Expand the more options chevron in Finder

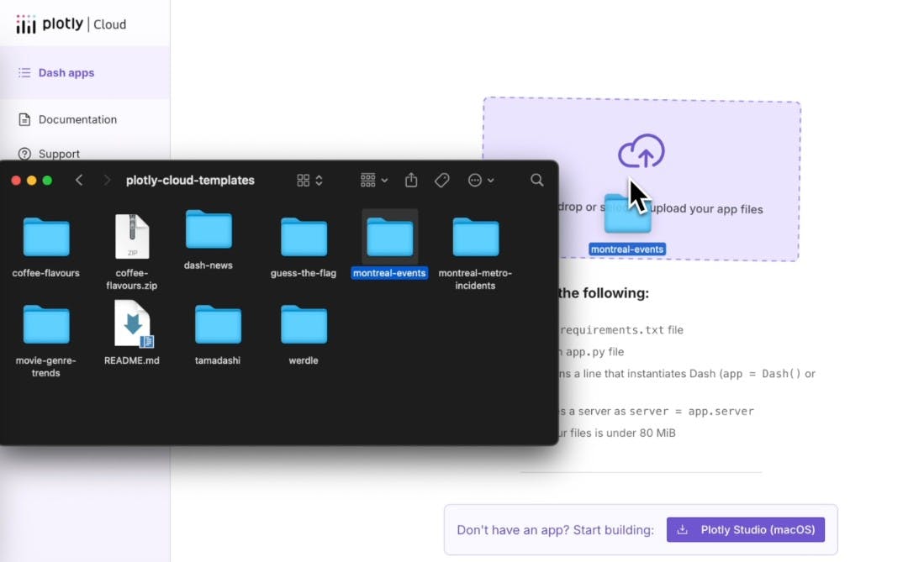(490, 180)
